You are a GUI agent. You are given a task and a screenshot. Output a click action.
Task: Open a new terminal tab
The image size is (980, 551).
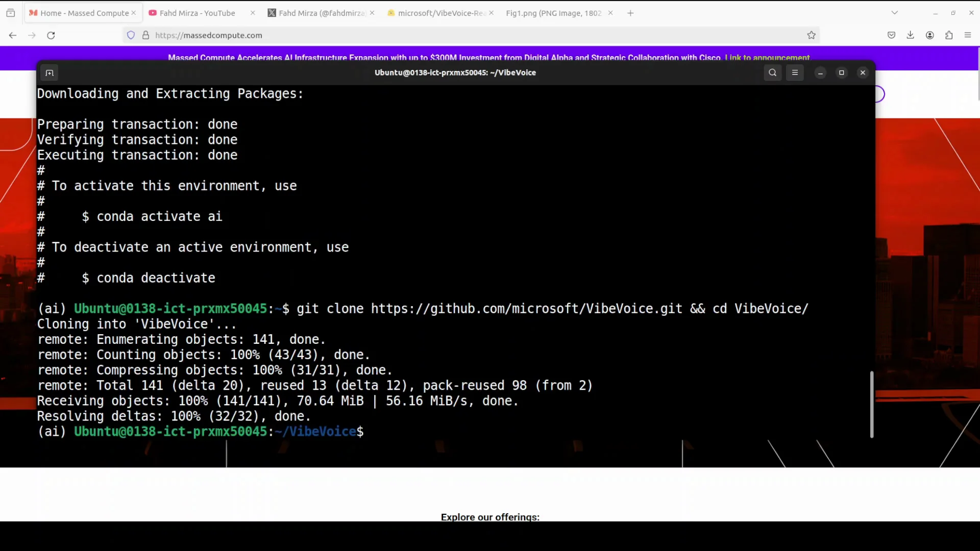pyautogui.click(x=50, y=72)
